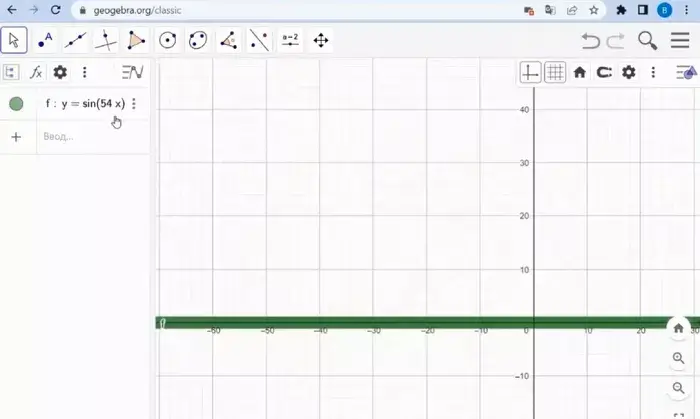Select the Move Graphics View tool
This screenshot has height=419, width=700.
(321, 40)
